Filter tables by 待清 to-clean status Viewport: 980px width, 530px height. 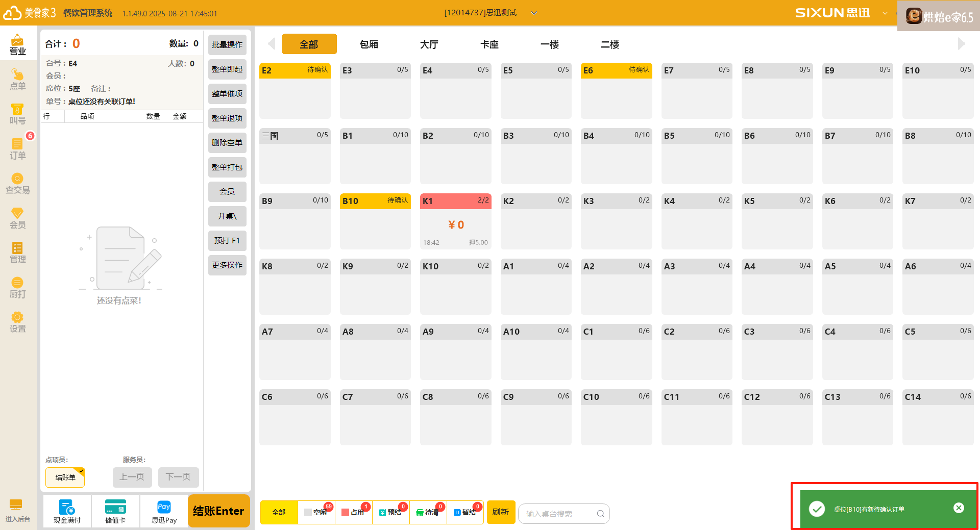point(428,512)
